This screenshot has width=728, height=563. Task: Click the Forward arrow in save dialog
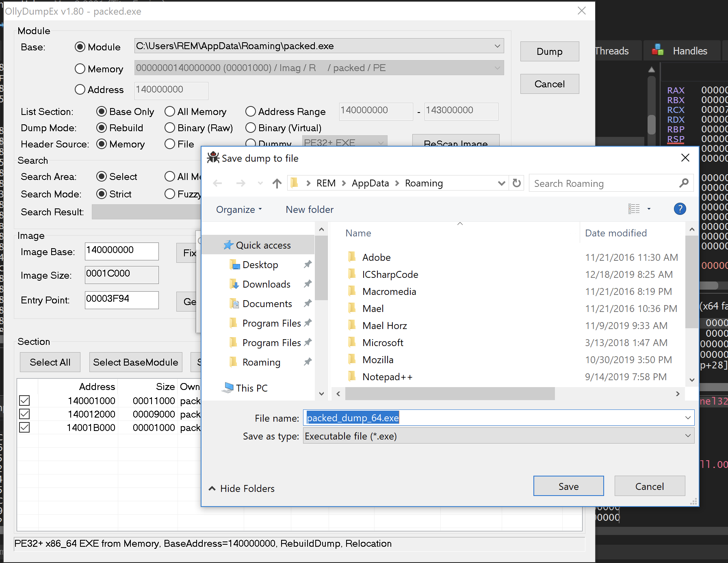(x=240, y=184)
